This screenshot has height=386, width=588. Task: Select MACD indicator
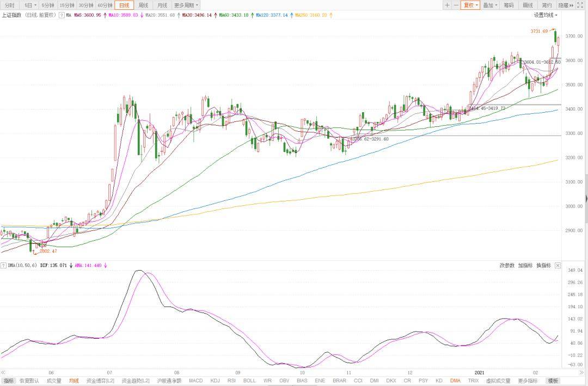coord(196,381)
